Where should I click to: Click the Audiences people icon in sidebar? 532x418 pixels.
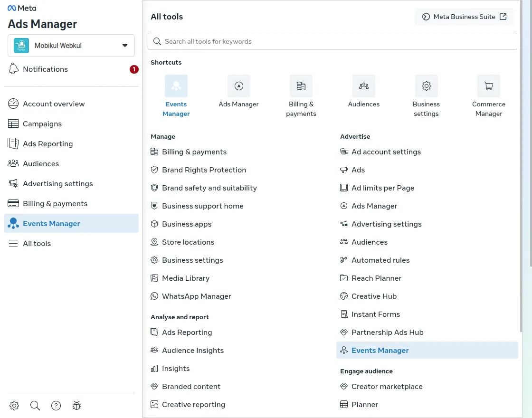13,163
